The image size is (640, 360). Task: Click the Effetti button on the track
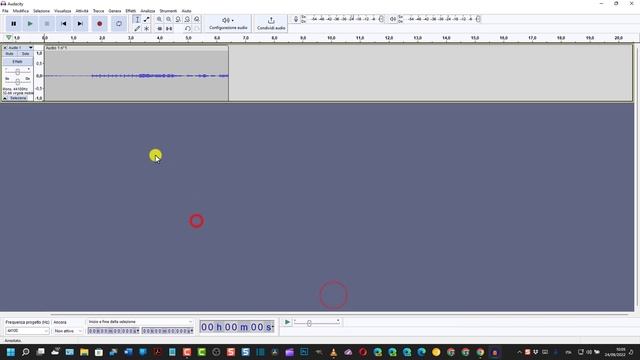[18, 62]
